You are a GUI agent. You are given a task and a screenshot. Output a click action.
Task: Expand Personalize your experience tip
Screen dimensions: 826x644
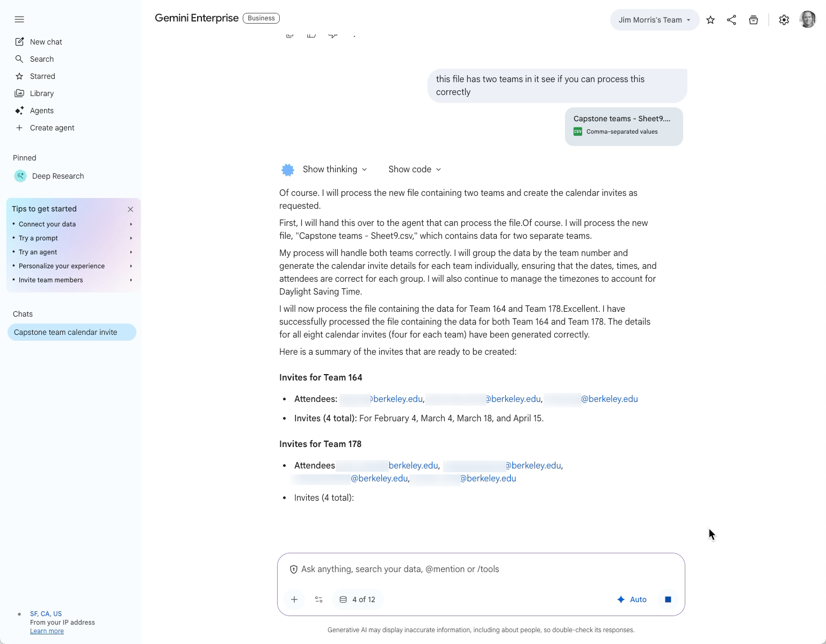point(73,266)
